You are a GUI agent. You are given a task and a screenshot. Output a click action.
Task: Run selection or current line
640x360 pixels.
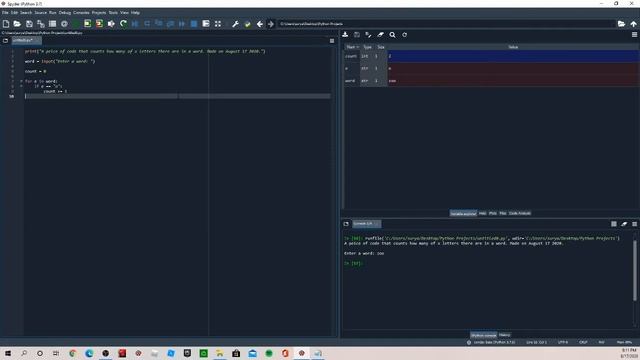(111, 24)
